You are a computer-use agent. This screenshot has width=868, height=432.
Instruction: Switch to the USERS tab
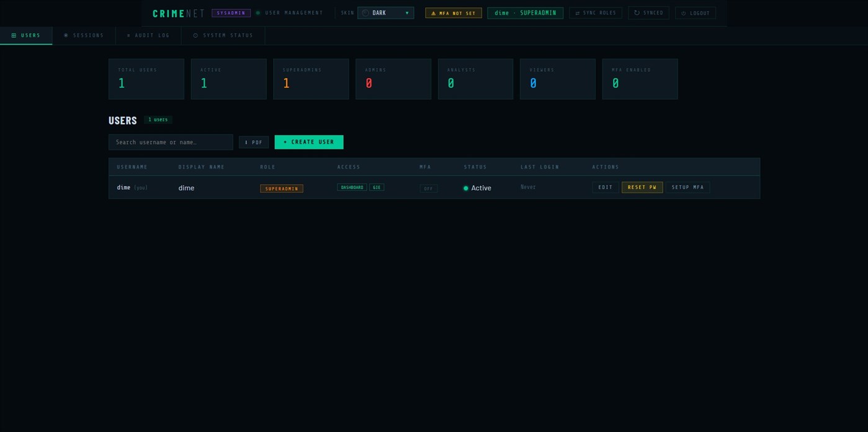pos(26,35)
